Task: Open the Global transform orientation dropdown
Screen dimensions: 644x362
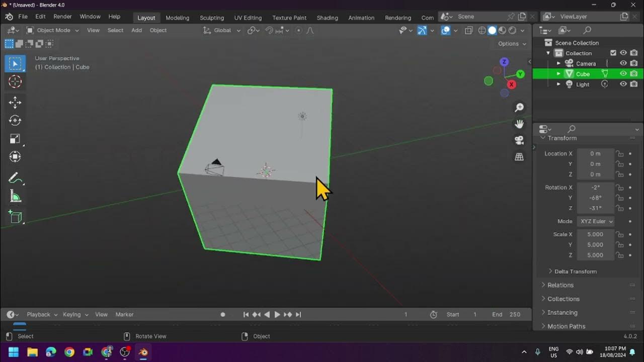Action: 222,30
